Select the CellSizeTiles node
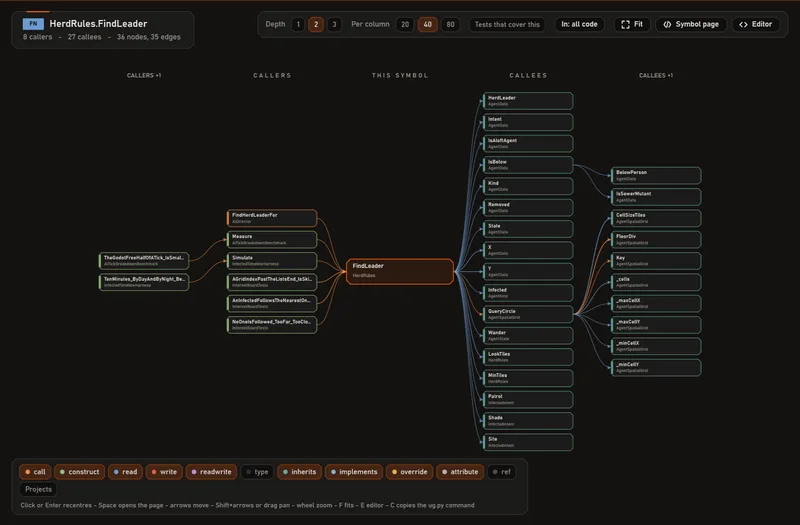Viewport: 800px width, 525px height. coord(656,218)
